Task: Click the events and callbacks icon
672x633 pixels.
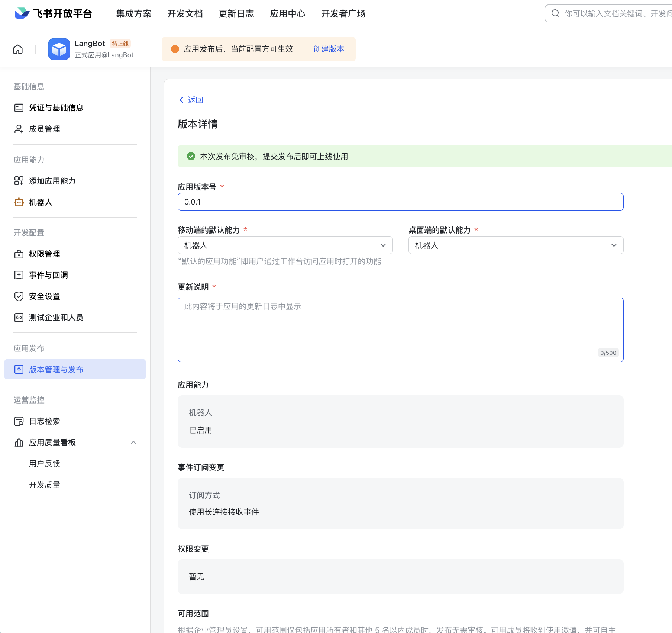Action: (19, 275)
